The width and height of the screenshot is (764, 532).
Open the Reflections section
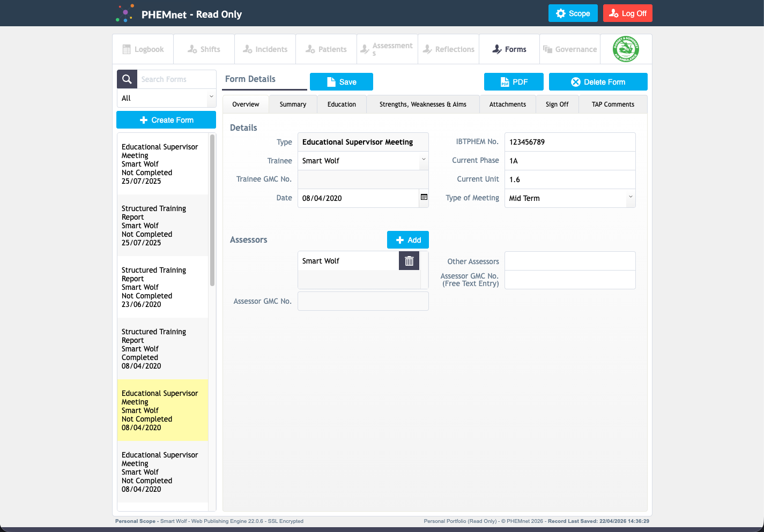[x=449, y=49]
